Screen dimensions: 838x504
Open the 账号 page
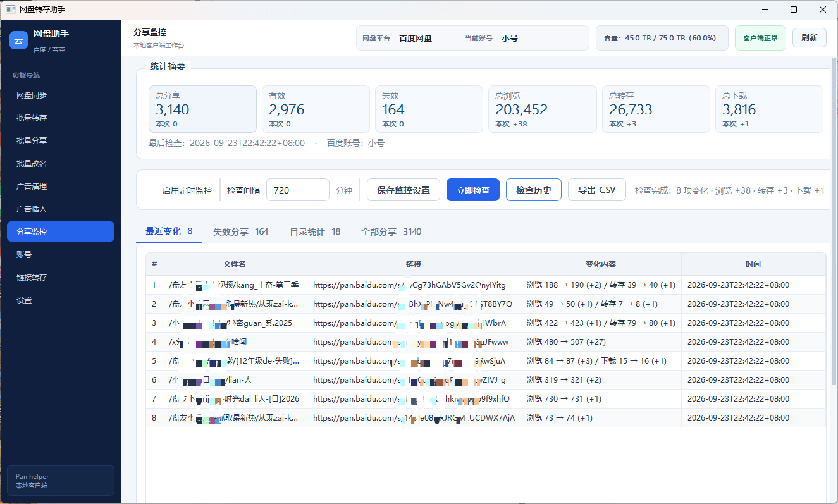point(61,255)
